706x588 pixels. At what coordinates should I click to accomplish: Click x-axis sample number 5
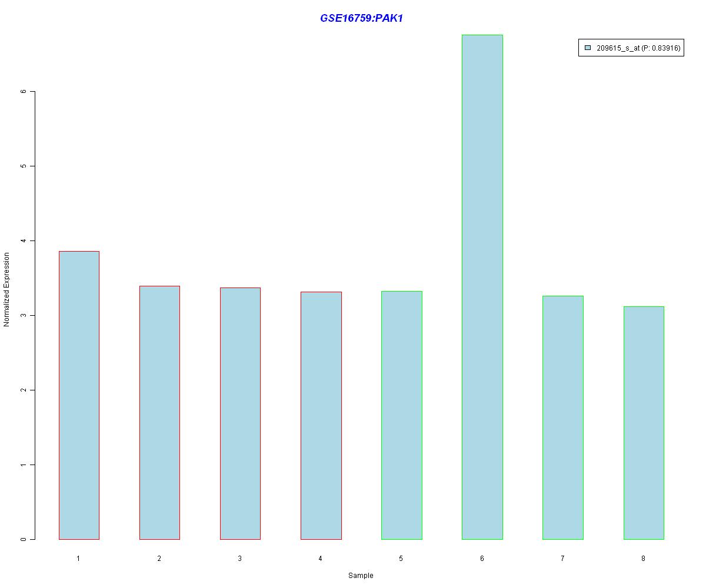pos(401,558)
